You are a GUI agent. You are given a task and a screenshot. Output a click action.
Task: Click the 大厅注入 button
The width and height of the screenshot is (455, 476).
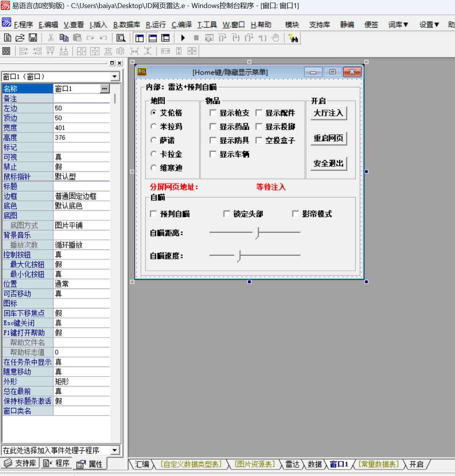[x=328, y=113]
